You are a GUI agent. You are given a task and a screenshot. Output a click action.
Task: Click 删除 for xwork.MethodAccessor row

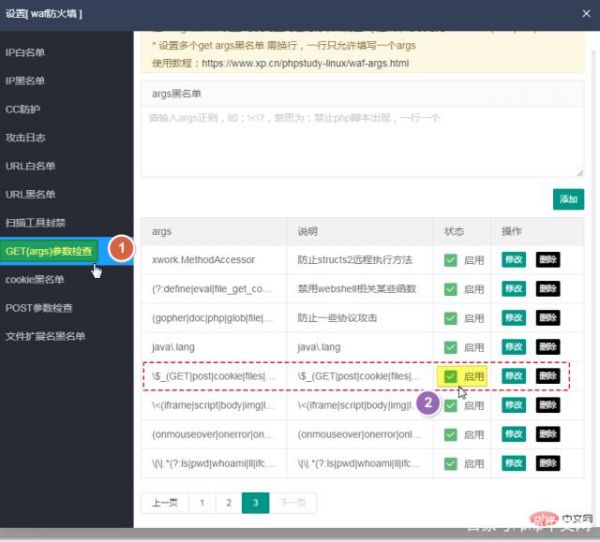pyautogui.click(x=548, y=260)
